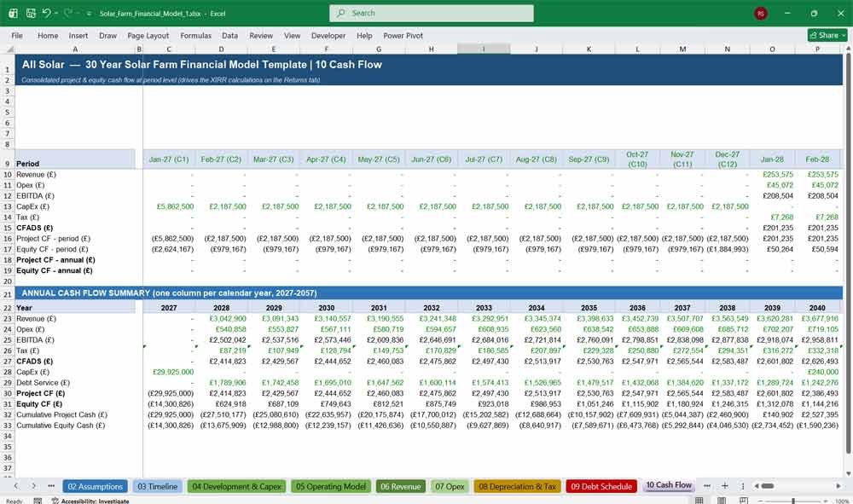This screenshot has height=504, width=853.
Task: Switch to the Home ribbon tab
Action: 47,35
